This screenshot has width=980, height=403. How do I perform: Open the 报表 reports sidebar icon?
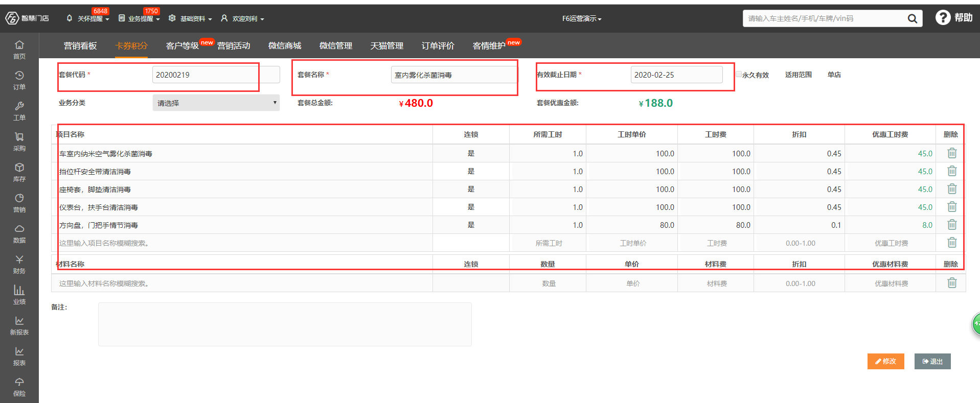pyautogui.click(x=19, y=356)
